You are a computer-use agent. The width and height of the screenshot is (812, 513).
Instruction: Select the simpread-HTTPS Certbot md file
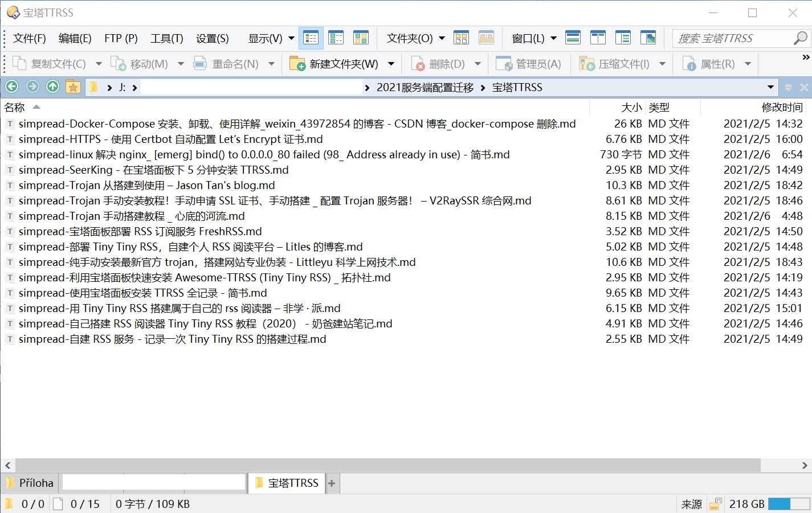[170, 139]
